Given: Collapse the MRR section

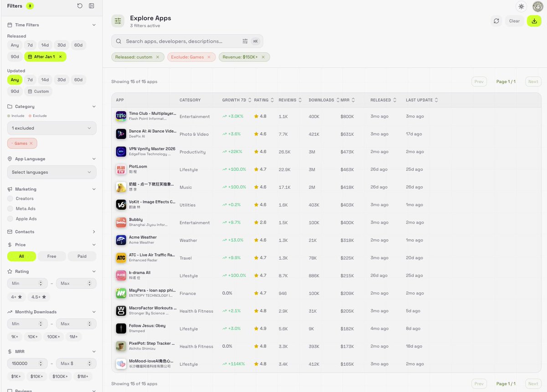Looking at the screenshot, I should pyautogui.click(x=94, y=351).
